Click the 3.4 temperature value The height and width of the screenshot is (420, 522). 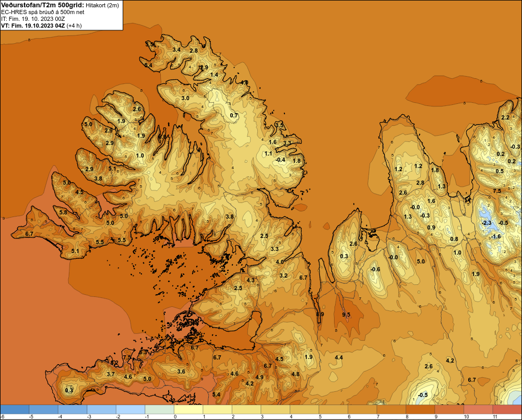pos(176,50)
